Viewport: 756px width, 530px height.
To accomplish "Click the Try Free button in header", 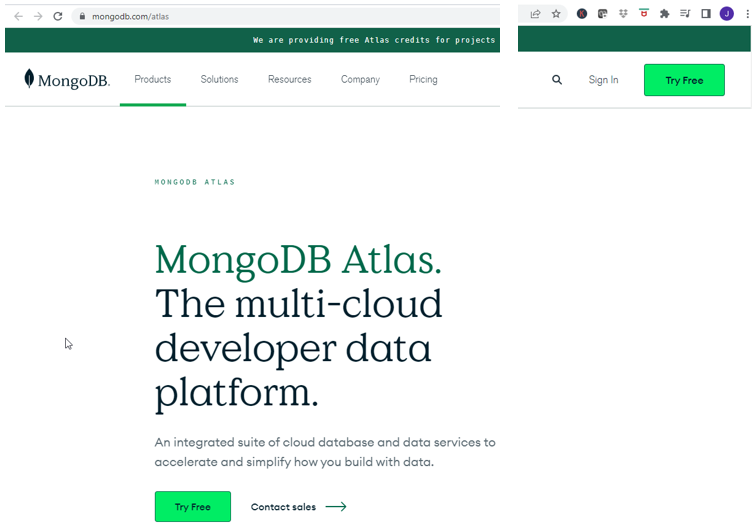I will (x=684, y=80).
